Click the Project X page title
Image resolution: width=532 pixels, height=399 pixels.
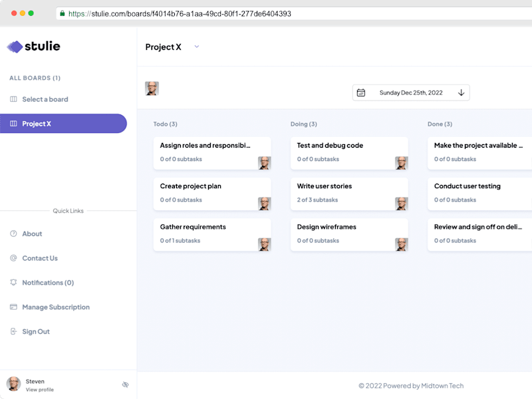163,47
